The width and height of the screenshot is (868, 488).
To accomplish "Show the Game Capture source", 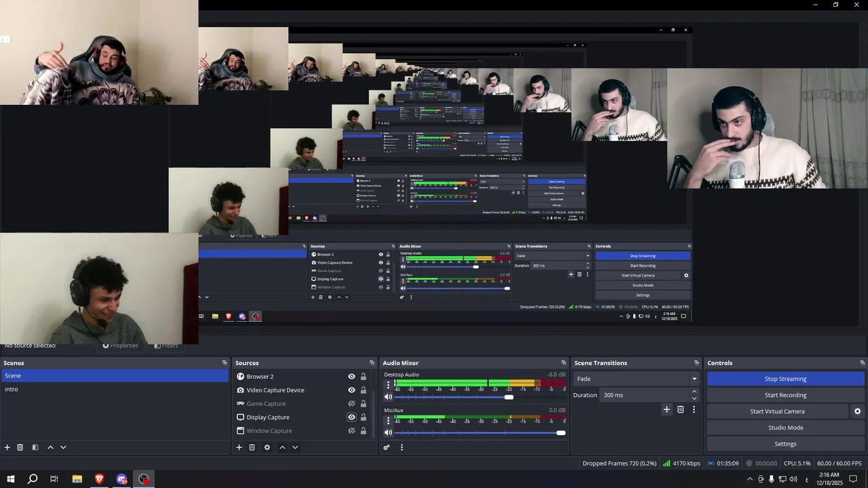I will (x=351, y=404).
